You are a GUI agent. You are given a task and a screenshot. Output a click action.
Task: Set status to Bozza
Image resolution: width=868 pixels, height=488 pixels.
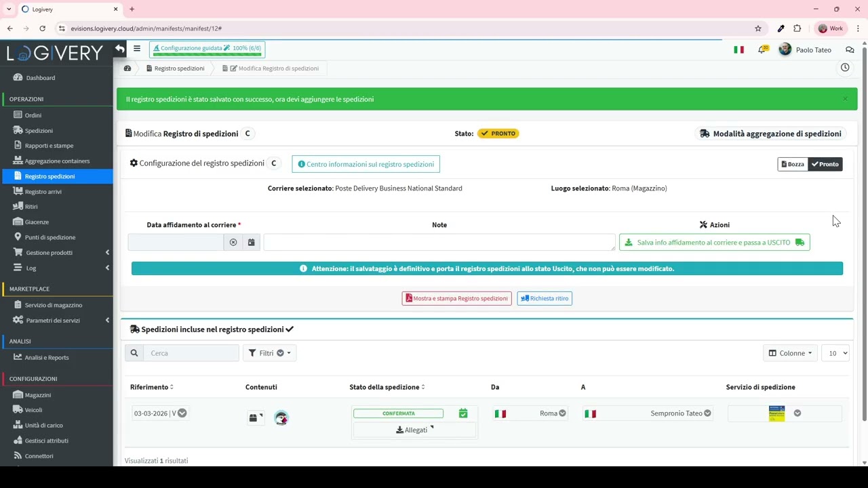coord(793,164)
